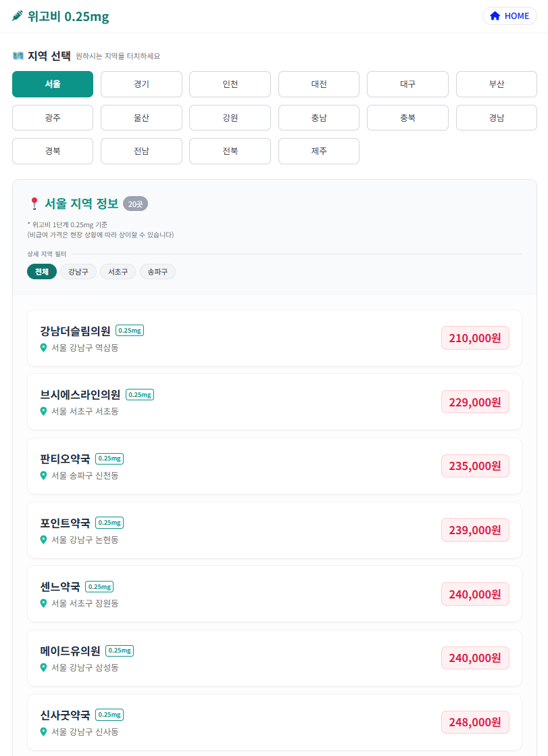Filter by 서초구 district
Viewport: 548px width, 756px height.
coord(118,272)
